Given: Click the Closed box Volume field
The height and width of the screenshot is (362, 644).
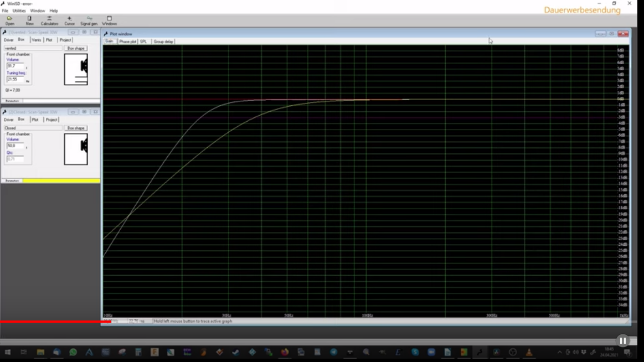Looking at the screenshot, I should 15,146.
